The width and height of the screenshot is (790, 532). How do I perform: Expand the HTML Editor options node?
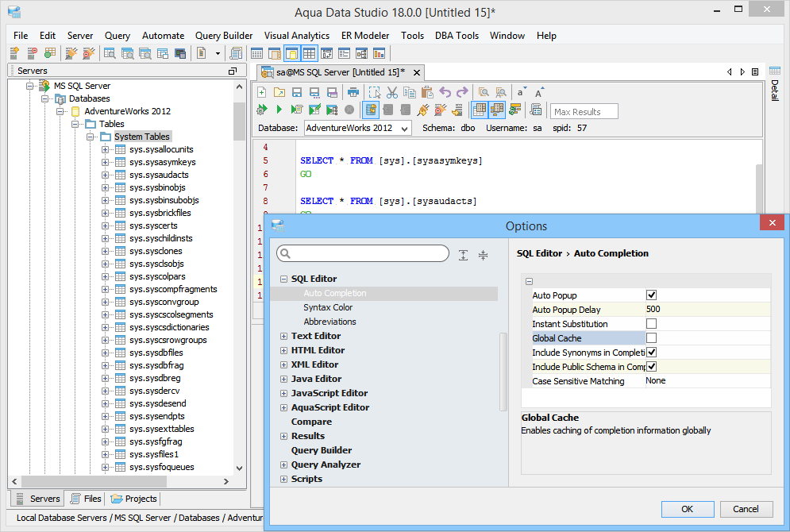coord(284,351)
